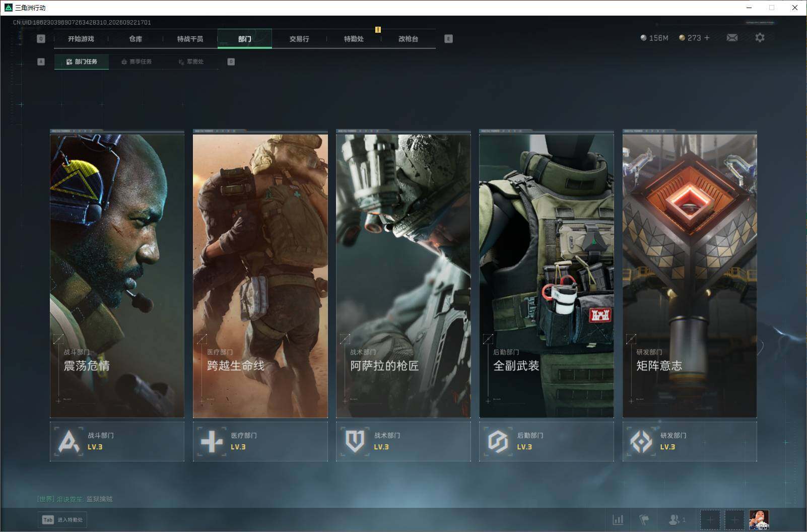Click the expand arrow icon on 全副武装 card
The image size is (807, 532).
coord(488,339)
